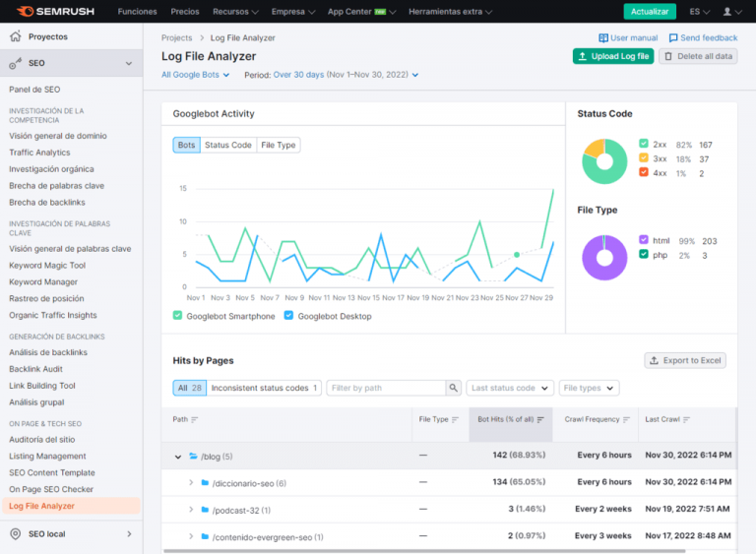
Task: Switch chart to Status Code tab
Action: coord(227,145)
